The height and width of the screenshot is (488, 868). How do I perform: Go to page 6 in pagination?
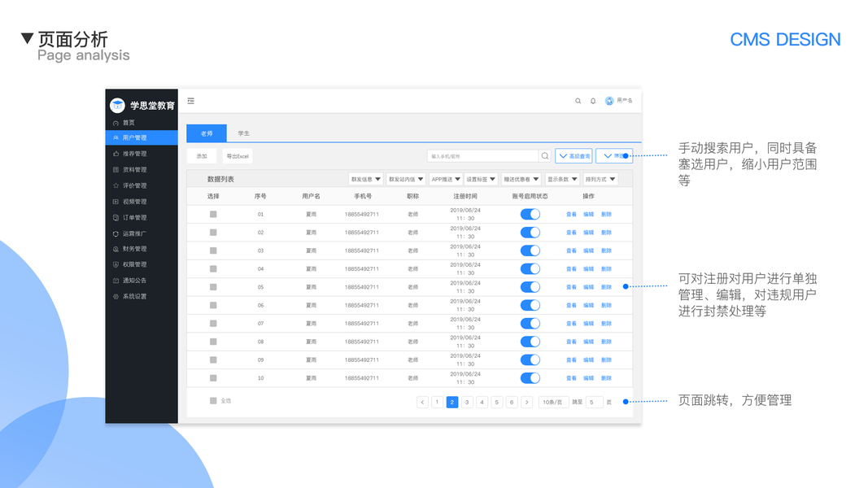(512, 403)
